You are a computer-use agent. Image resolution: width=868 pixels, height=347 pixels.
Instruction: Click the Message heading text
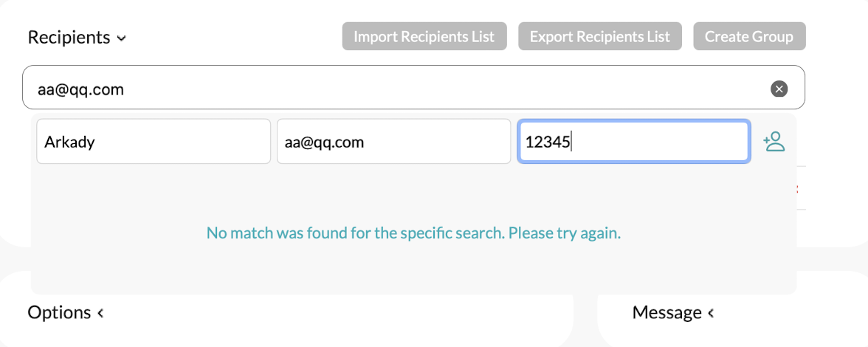(x=666, y=313)
